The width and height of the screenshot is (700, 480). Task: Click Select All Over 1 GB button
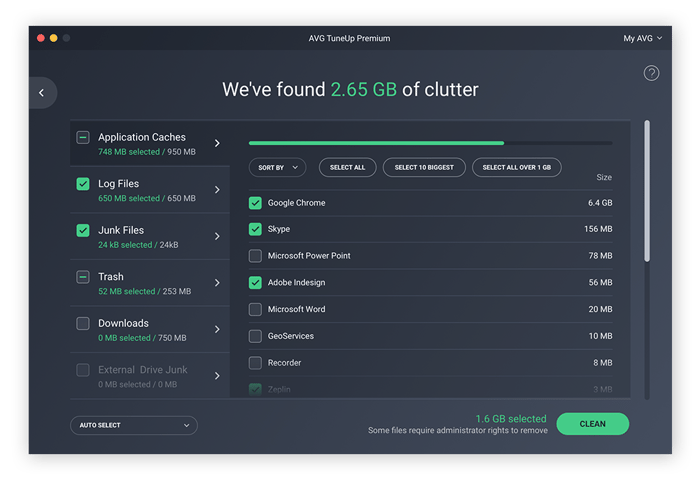pyautogui.click(x=517, y=167)
